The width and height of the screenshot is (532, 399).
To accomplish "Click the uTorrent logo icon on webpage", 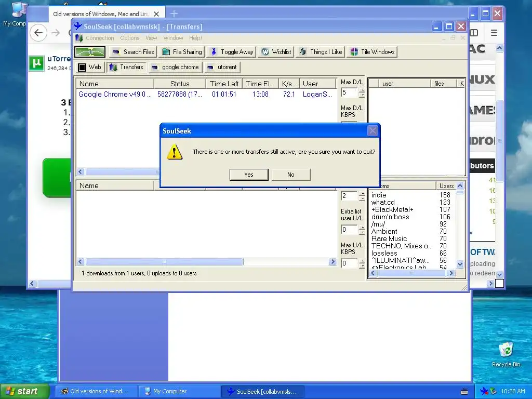I will (x=36, y=63).
